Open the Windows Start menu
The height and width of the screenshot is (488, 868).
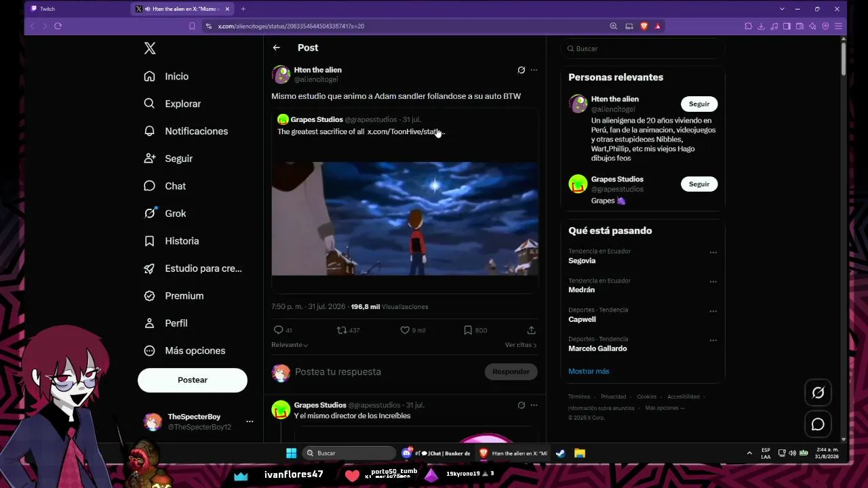click(x=291, y=453)
